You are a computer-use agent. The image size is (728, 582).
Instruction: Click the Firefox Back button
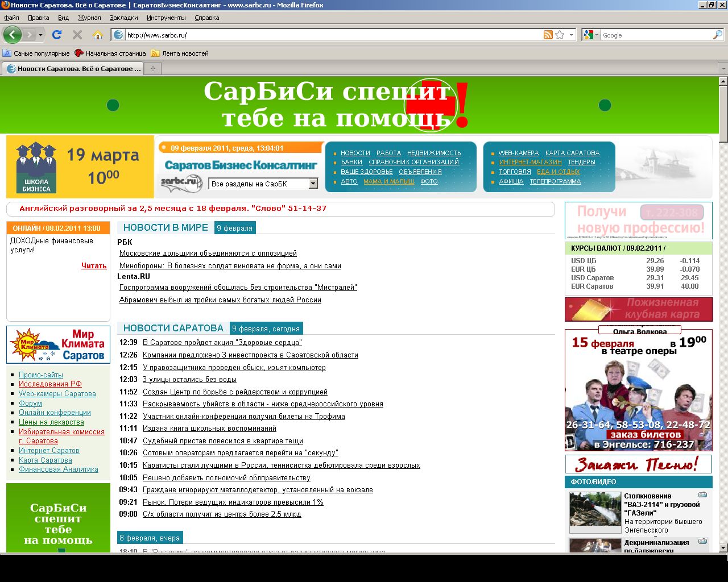pyautogui.click(x=12, y=35)
